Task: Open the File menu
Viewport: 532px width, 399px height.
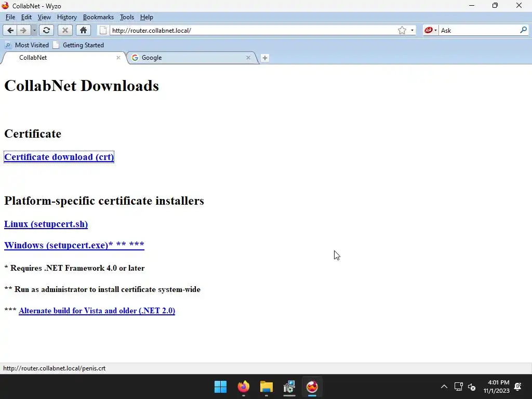Action: click(x=10, y=17)
